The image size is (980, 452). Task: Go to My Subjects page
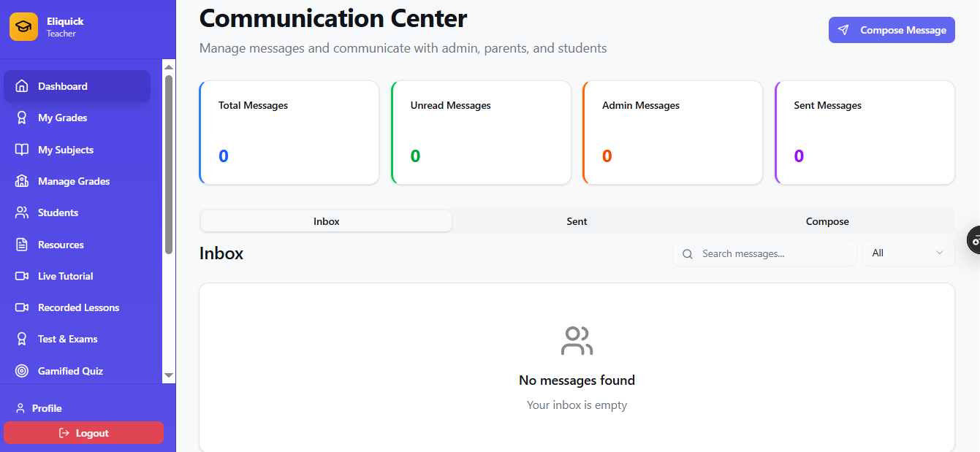tap(77, 150)
